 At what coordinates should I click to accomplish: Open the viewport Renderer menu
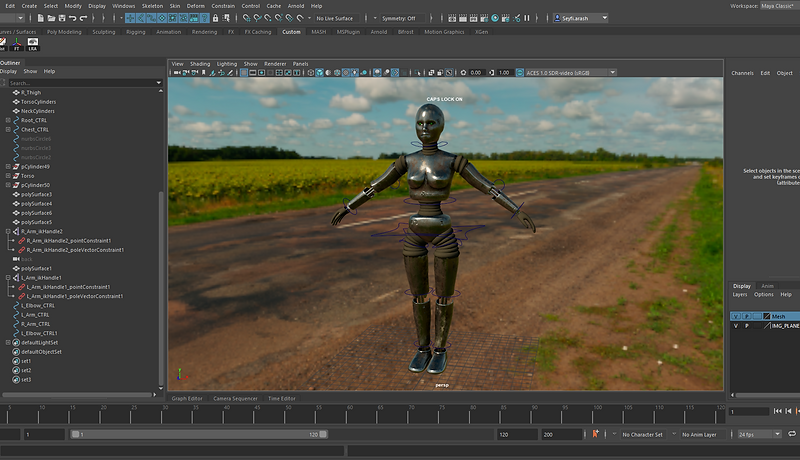[x=275, y=64]
